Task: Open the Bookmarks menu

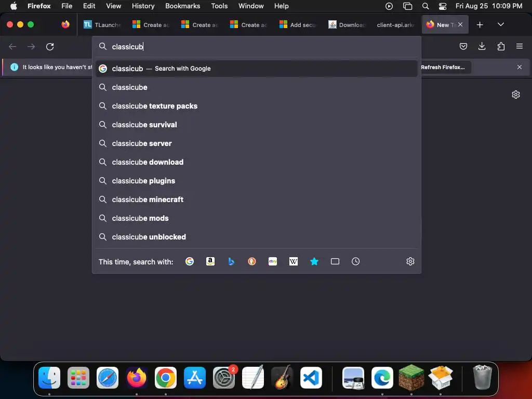Action: pos(182,6)
